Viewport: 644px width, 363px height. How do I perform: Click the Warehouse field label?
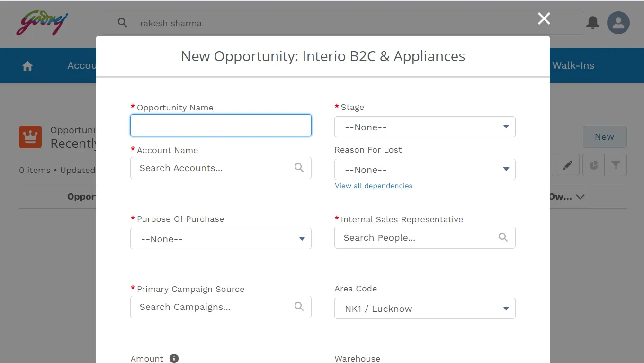pos(357,359)
